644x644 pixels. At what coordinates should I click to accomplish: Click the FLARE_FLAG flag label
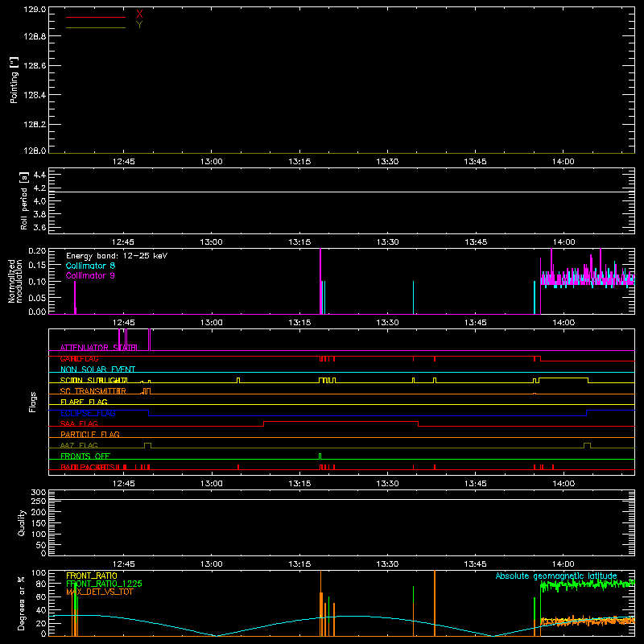click(84, 402)
